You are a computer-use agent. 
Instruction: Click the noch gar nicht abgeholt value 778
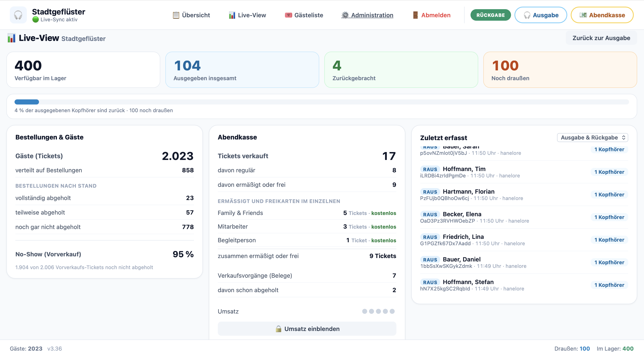tap(188, 227)
